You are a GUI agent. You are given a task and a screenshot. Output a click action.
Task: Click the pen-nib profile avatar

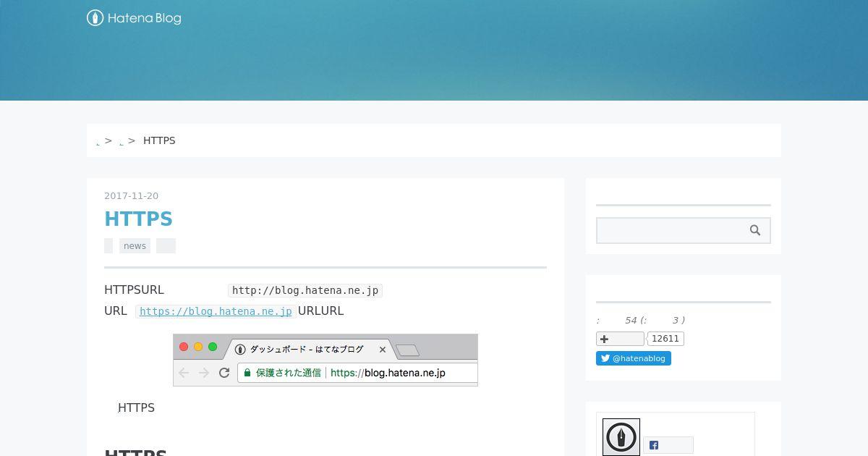pyautogui.click(x=621, y=437)
